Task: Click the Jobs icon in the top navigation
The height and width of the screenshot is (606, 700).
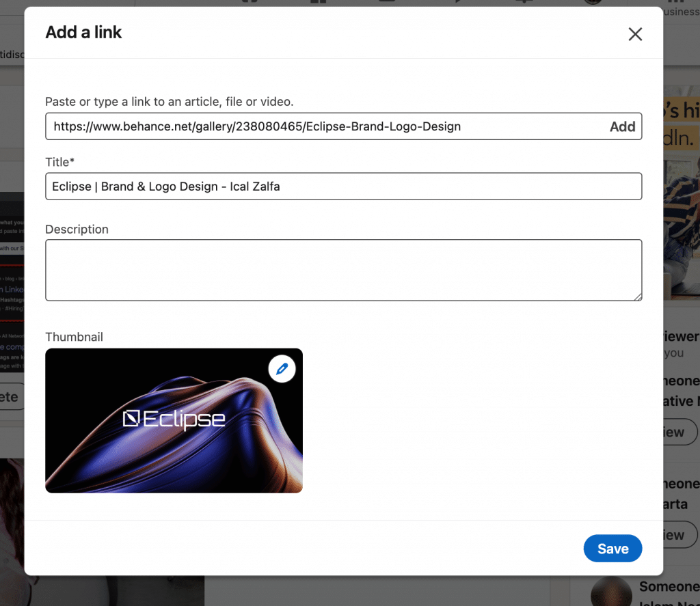Action: (386, 2)
